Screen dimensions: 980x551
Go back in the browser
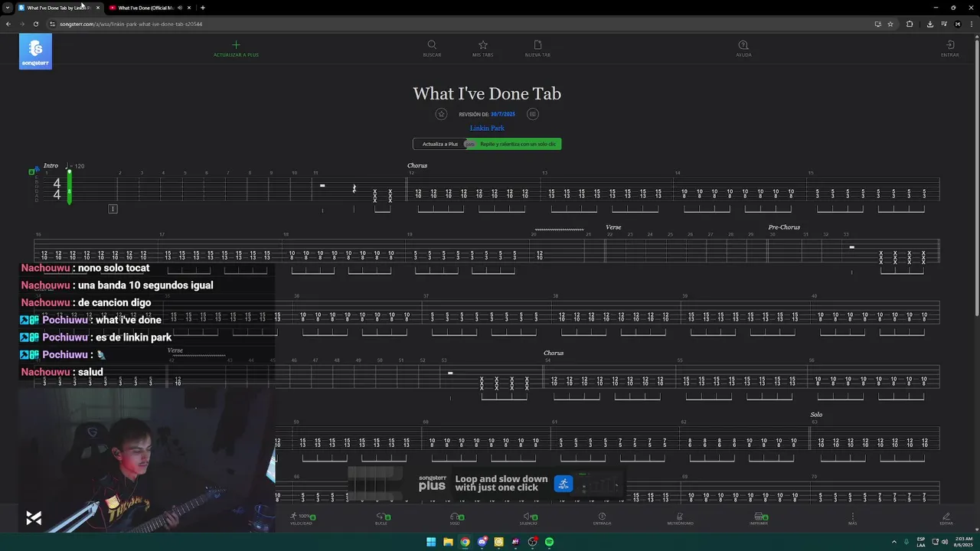pyautogui.click(x=8, y=24)
